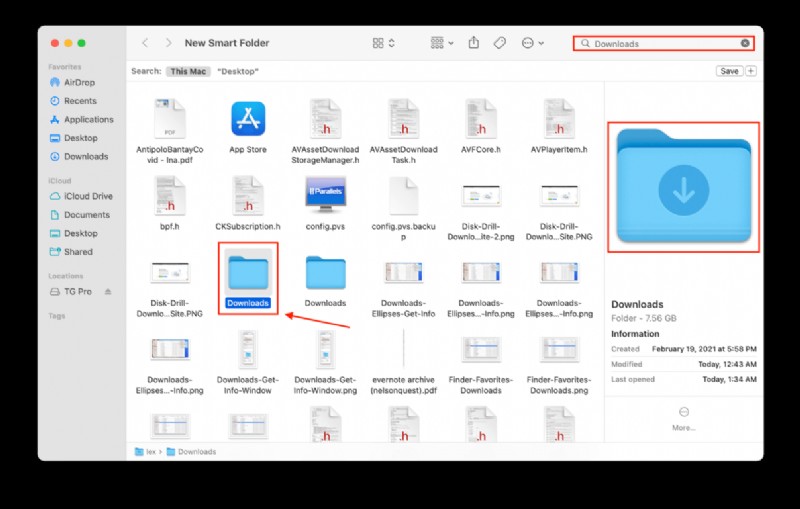Click the Share toolbar icon
This screenshot has height=509, width=800.
coord(473,43)
